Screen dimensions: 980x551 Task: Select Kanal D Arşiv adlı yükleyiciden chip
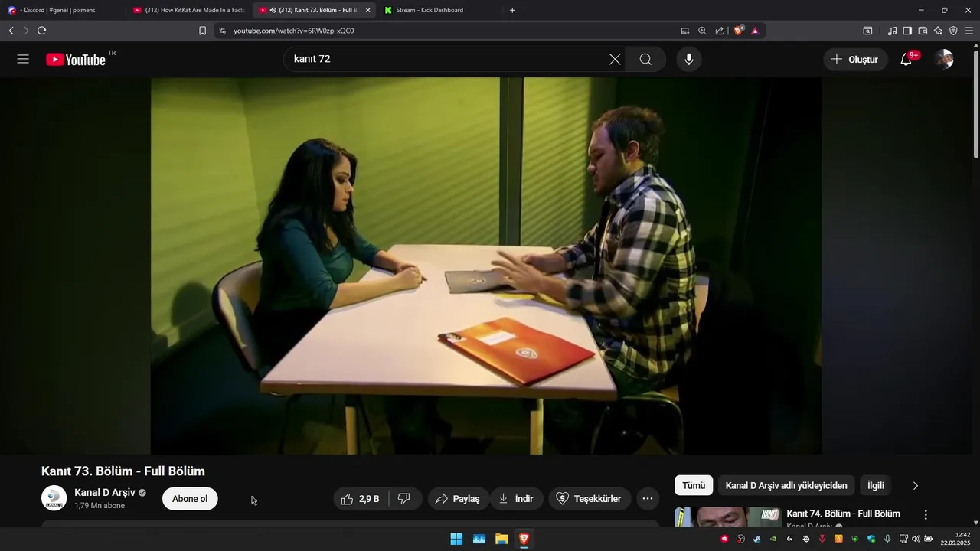(786, 485)
